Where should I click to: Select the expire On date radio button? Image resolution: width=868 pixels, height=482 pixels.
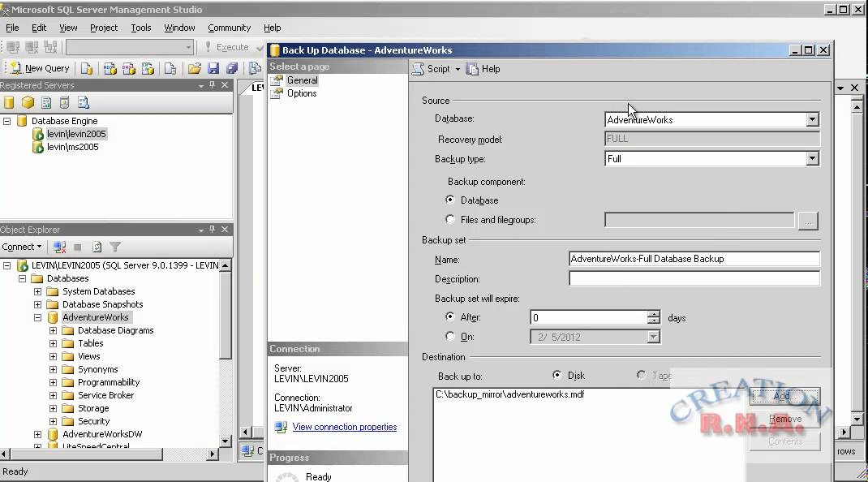[x=450, y=336]
